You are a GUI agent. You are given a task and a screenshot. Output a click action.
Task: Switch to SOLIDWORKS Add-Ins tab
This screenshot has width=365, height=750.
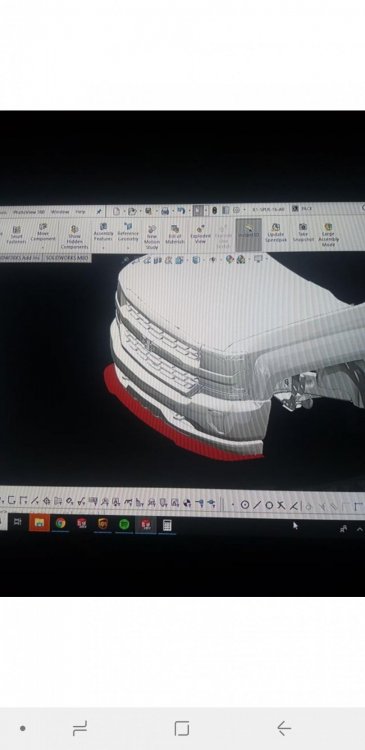click(21, 257)
